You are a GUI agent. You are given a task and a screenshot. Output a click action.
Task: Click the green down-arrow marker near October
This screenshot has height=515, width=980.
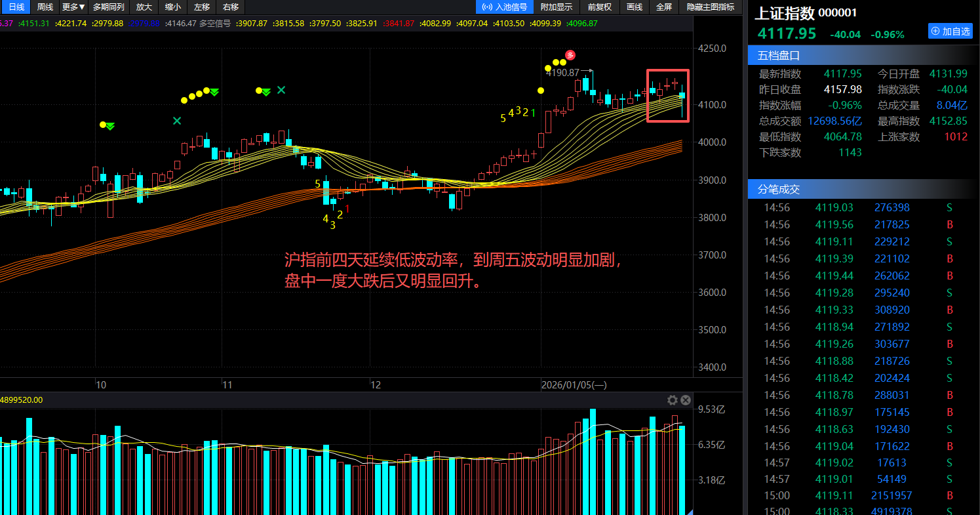coord(110,126)
